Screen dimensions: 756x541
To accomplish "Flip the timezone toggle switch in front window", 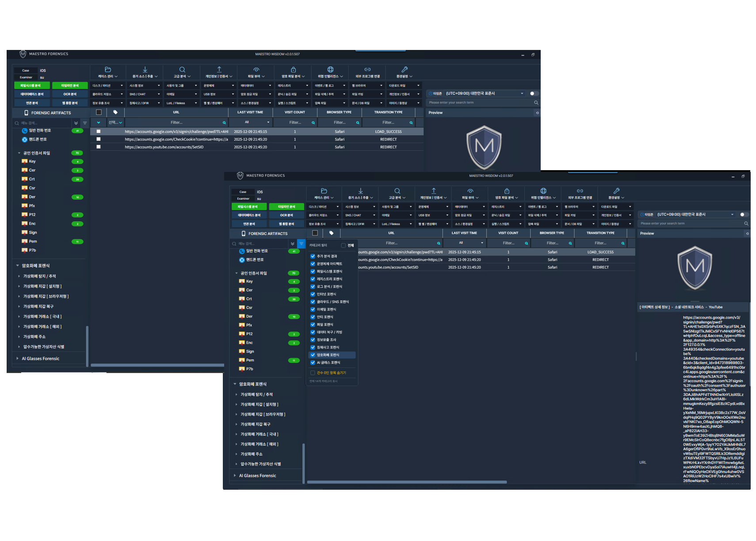I will pyautogui.click(x=744, y=215).
